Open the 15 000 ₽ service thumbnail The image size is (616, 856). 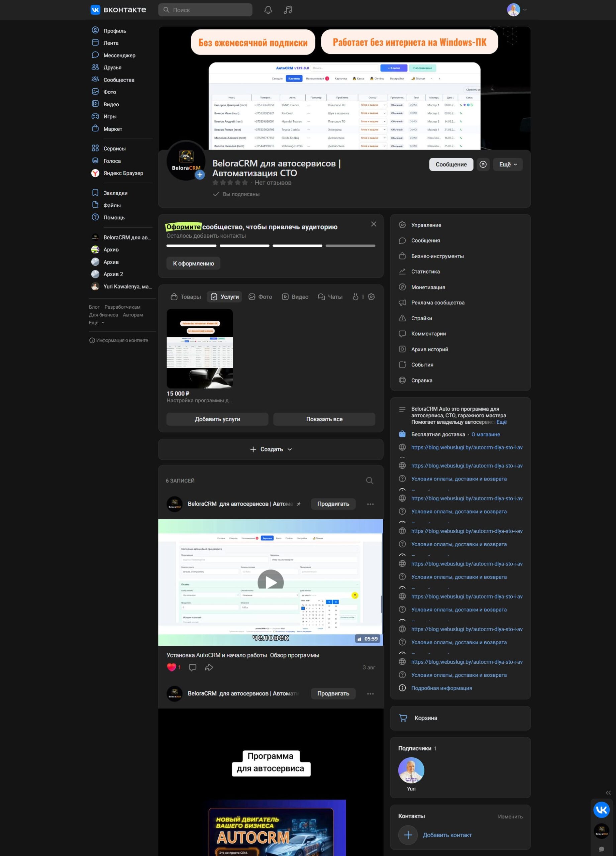pos(200,348)
